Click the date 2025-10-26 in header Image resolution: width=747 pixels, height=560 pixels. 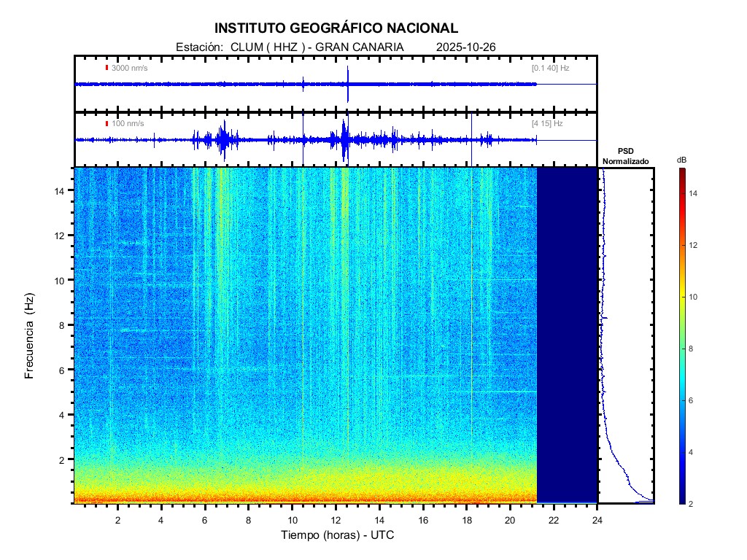pos(465,47)
